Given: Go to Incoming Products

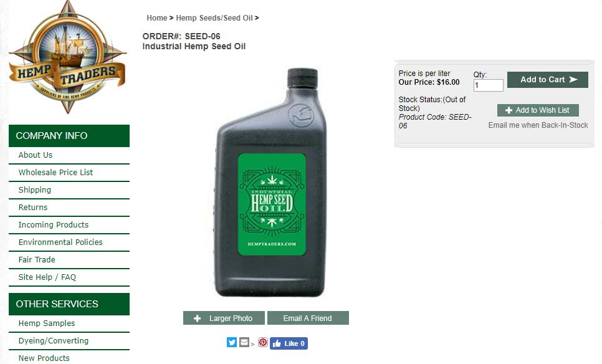Looking at the screenshot, I should pos(54,224).
